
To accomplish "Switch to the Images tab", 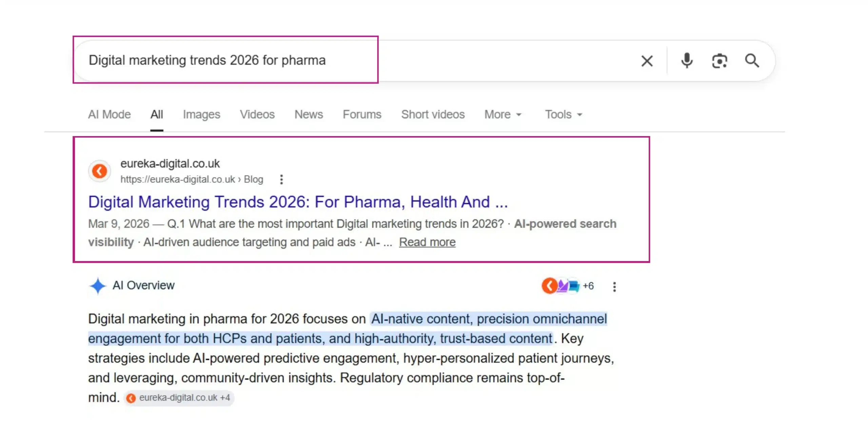I will pos(201,115).
